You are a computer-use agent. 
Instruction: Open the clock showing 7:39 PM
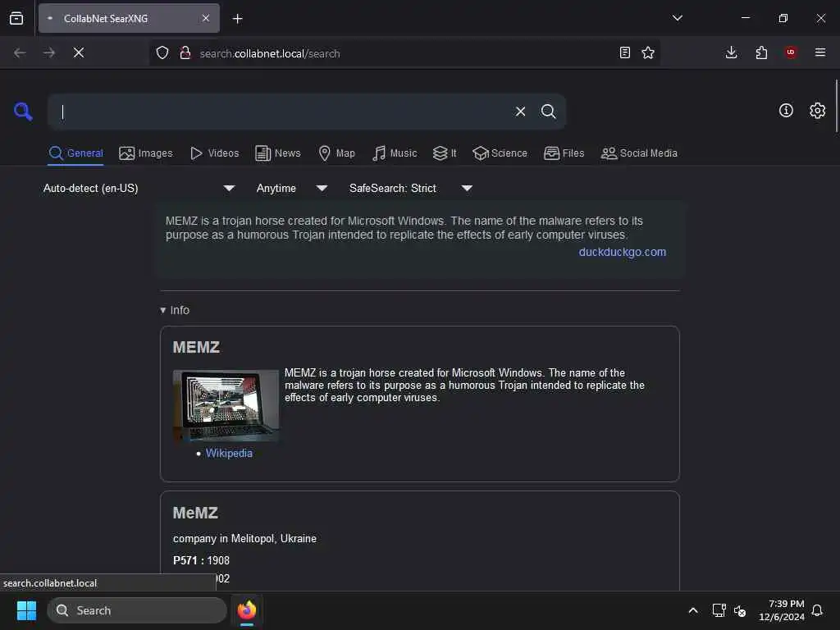coord(781,610)
